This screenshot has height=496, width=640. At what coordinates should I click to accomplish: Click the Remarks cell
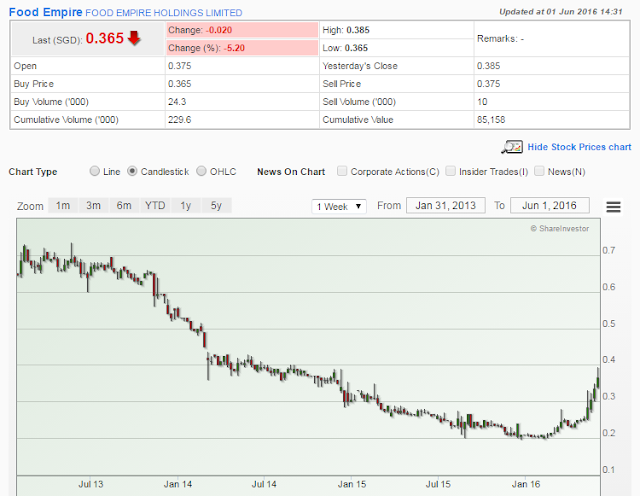[551, 39]
